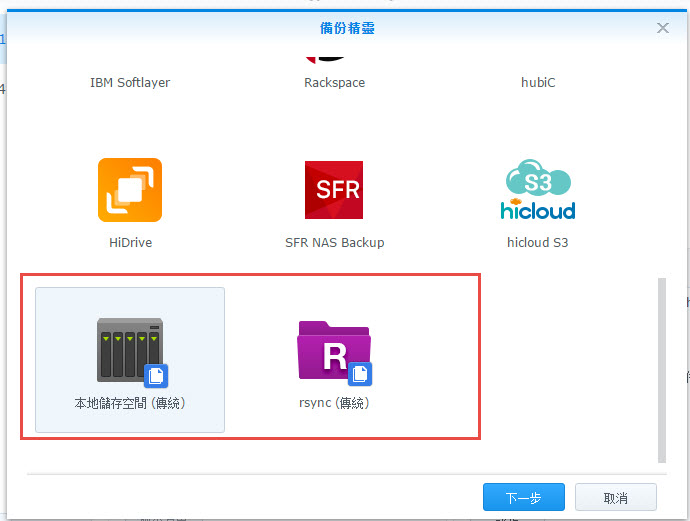The width and height of the screenshot is (690, 521).
Task: Click the SFR NAS Backup text label
Action: (334, 242)
